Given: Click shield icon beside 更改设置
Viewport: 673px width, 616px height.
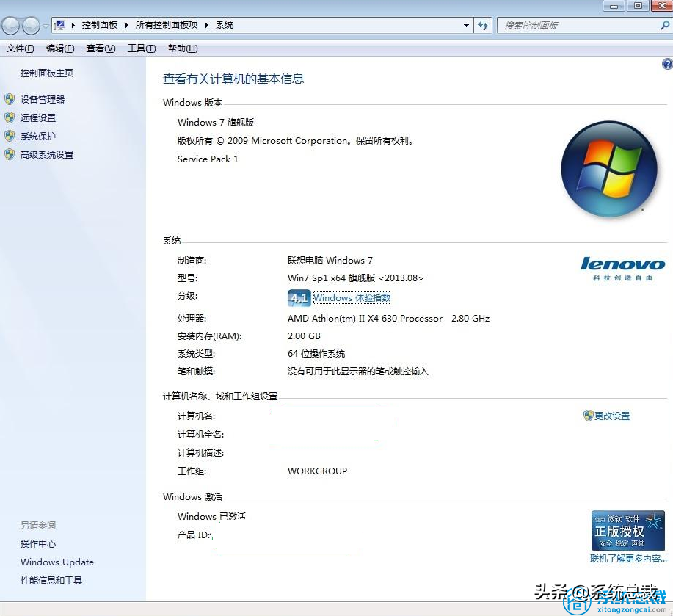Looking at the screenshot, I should [588, 416].
